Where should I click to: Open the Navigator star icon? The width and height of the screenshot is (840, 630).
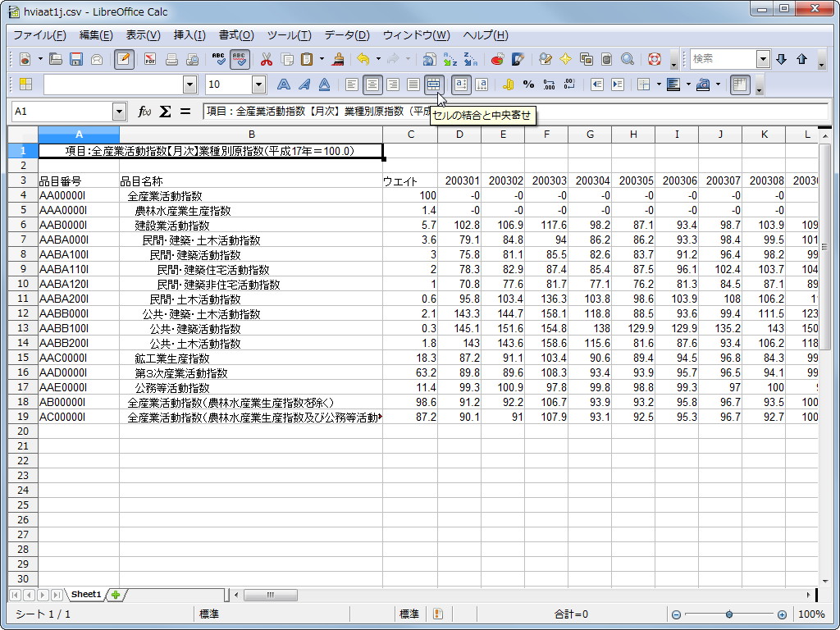(566, 59)
